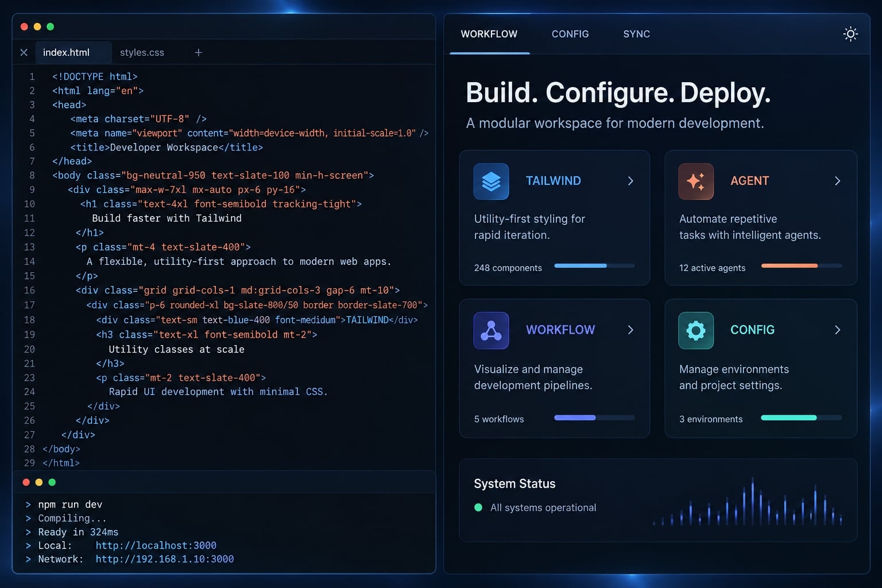This screenshot has width=882, height=588.
Task: Close the index.html tab with the X icon
Action: click(x=24, y=52)
